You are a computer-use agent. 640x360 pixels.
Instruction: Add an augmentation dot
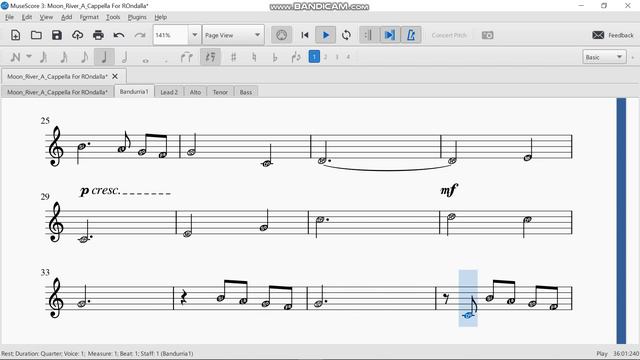pos(166,60)
